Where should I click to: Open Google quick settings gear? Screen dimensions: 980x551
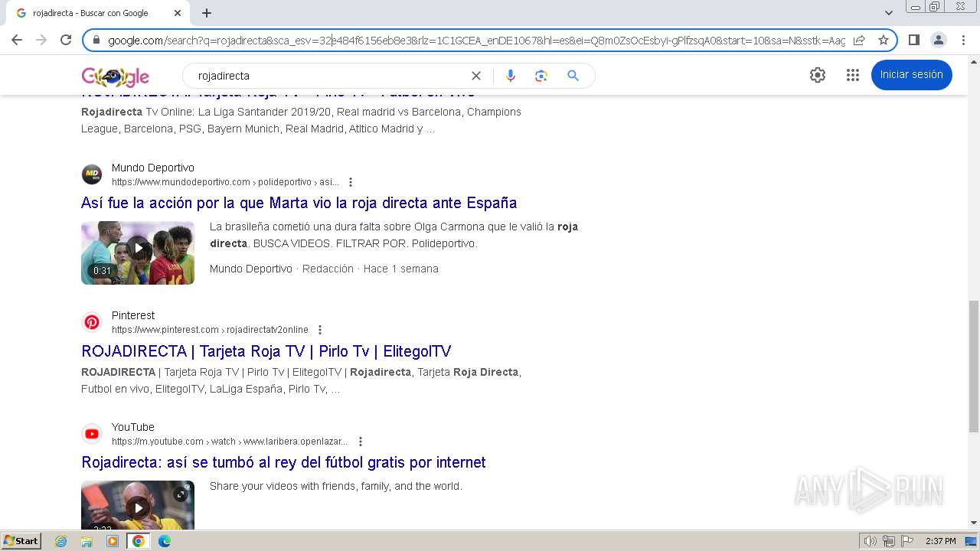pos(818,75)
